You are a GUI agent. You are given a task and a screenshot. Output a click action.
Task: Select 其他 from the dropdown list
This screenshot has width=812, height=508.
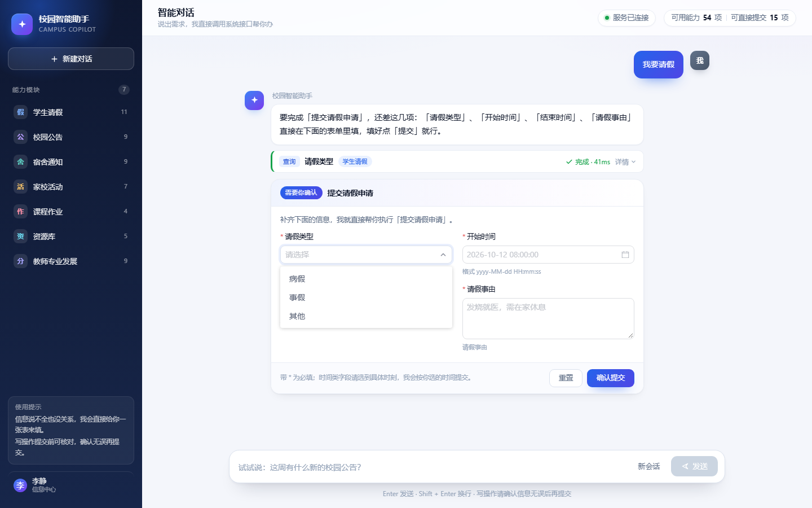click(366, 316)
